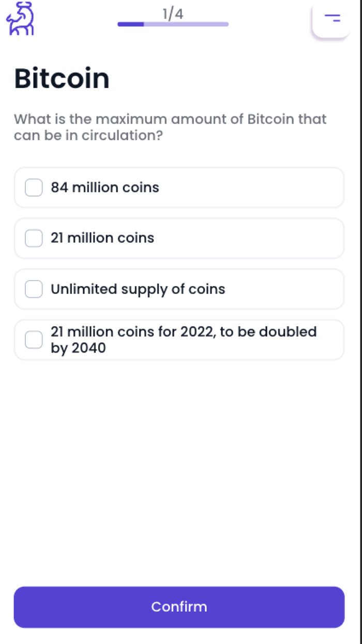362x644 pixels.
Task: Check the 21 million coins box
Action: 34,238
